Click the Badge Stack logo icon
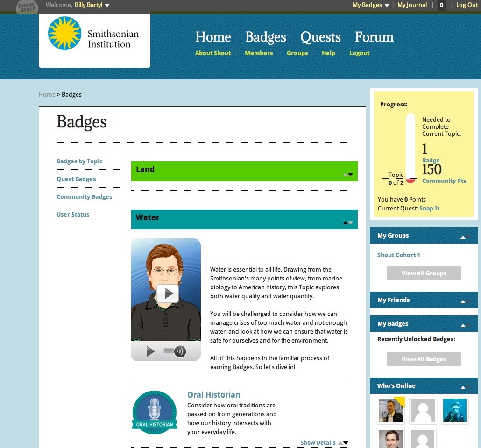This screenshot has height=448, width=481. (x=27, y=7)
